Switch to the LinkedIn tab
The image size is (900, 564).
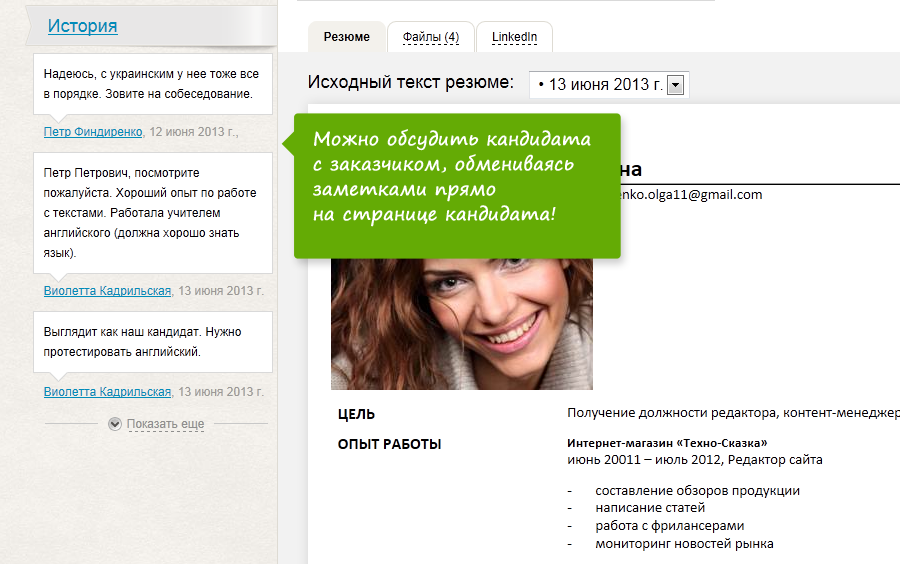(x=514, y=37)
